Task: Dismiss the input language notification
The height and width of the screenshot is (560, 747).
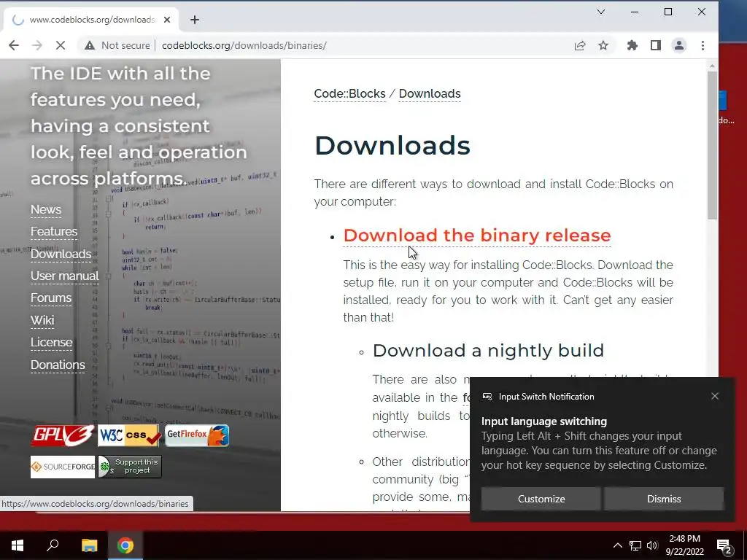Action: 664,499
